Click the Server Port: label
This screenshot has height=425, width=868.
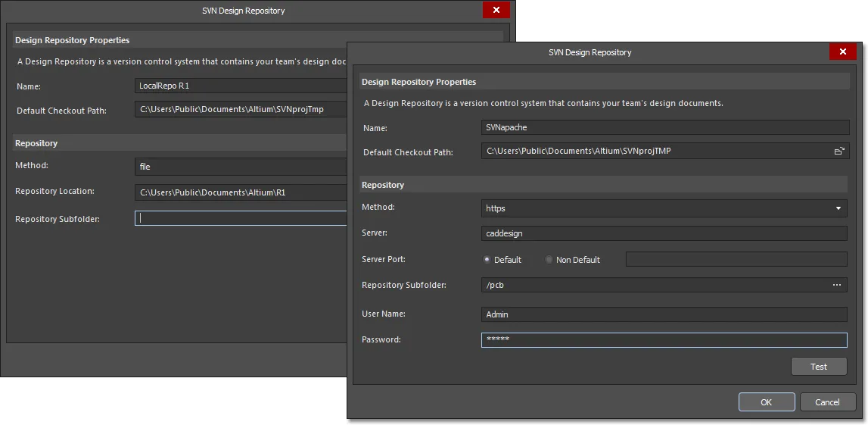point(384,259)
